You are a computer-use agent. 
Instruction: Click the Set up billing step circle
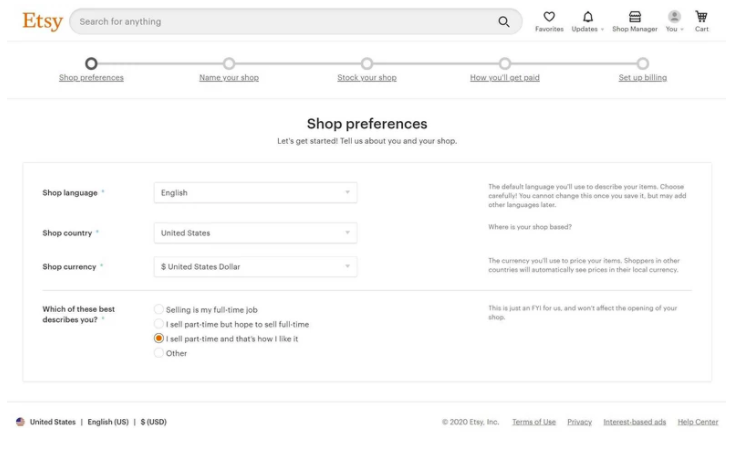643,63
